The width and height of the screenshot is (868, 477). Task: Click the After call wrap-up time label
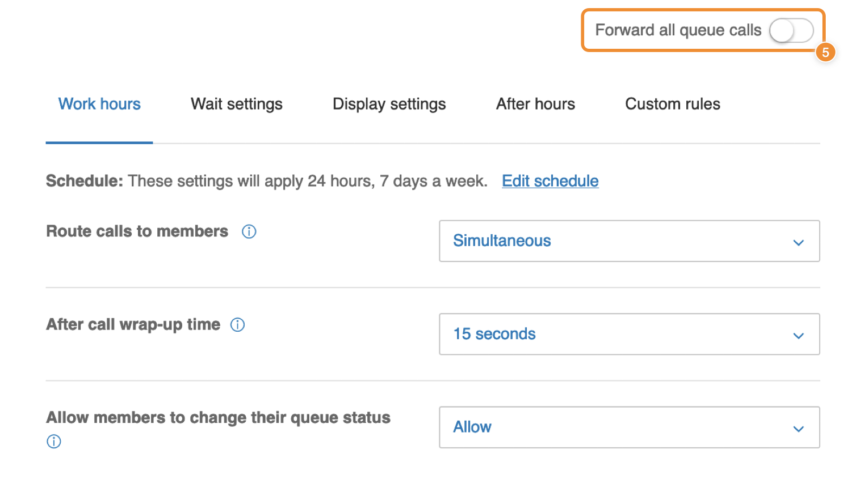tap(133, 325)
